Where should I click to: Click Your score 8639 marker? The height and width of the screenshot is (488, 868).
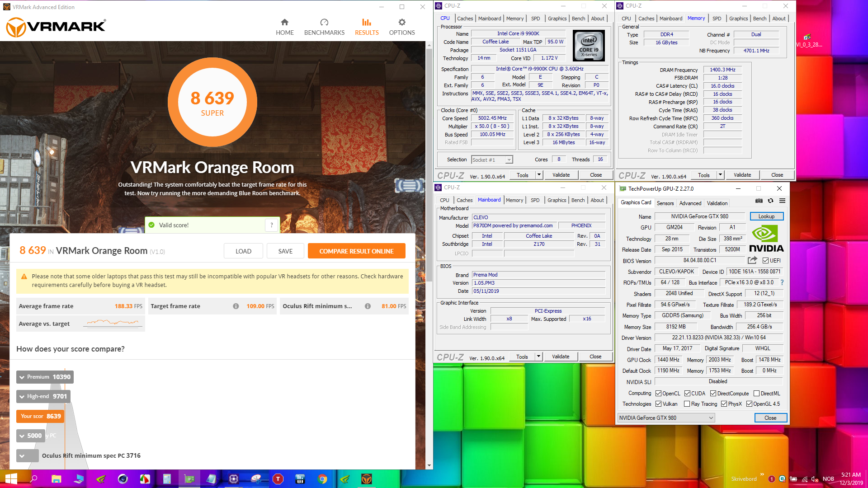pyautogui.click(x=40, y=416)
